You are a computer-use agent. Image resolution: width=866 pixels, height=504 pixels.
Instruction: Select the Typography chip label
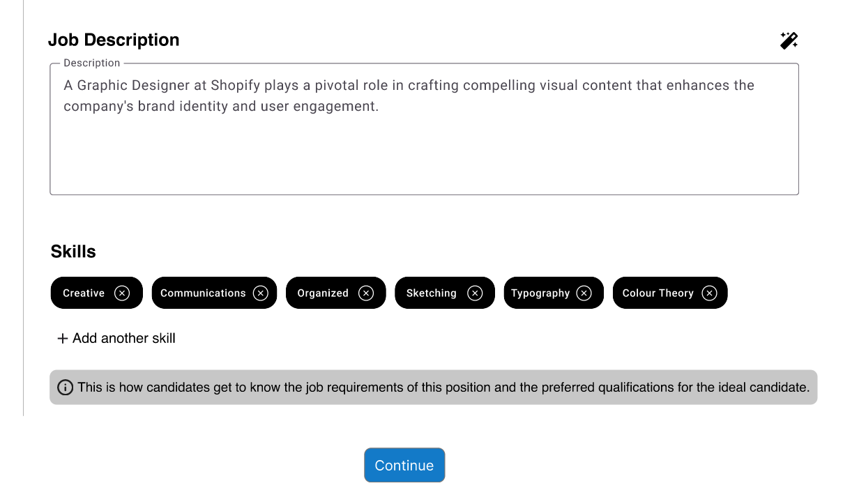(x=540, y=293)
